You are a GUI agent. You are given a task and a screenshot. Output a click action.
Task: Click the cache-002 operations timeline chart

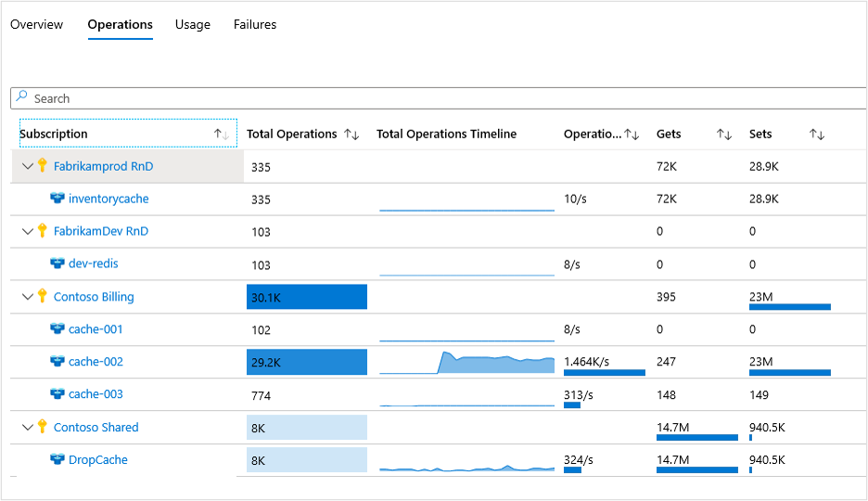[466, 362]
